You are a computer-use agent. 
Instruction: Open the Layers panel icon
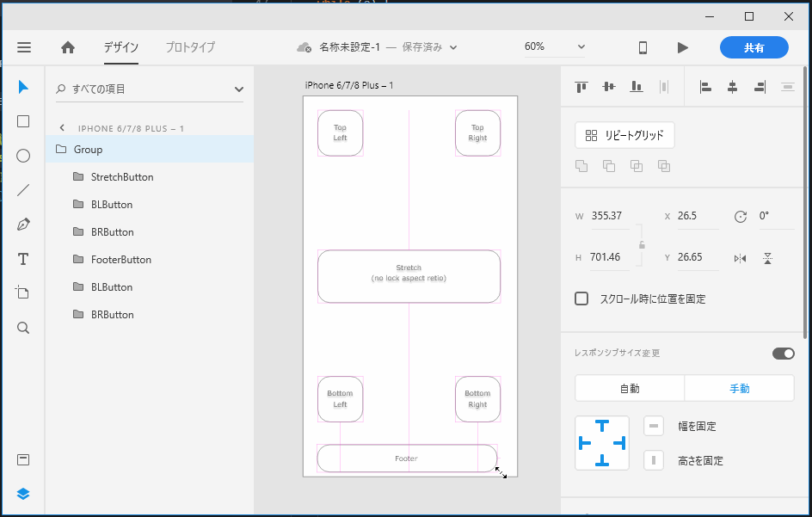(22, 493)
